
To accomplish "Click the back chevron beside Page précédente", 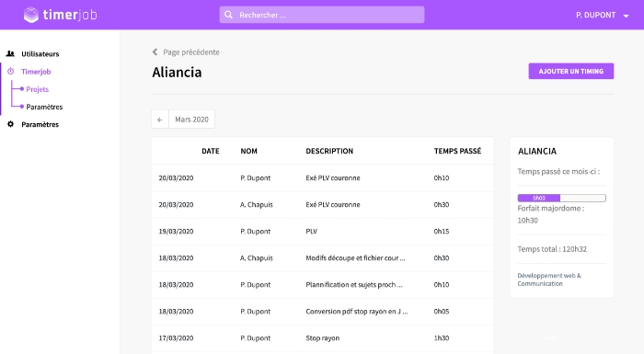I will pyautogui.click(x=155, y=51).
